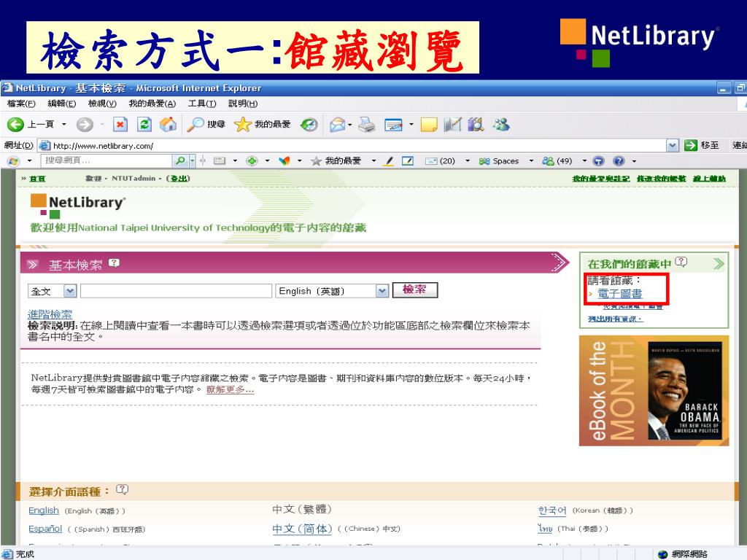747x560 pixels.
Task: Click the IE Back arrow button
Action: coord(15,125)
